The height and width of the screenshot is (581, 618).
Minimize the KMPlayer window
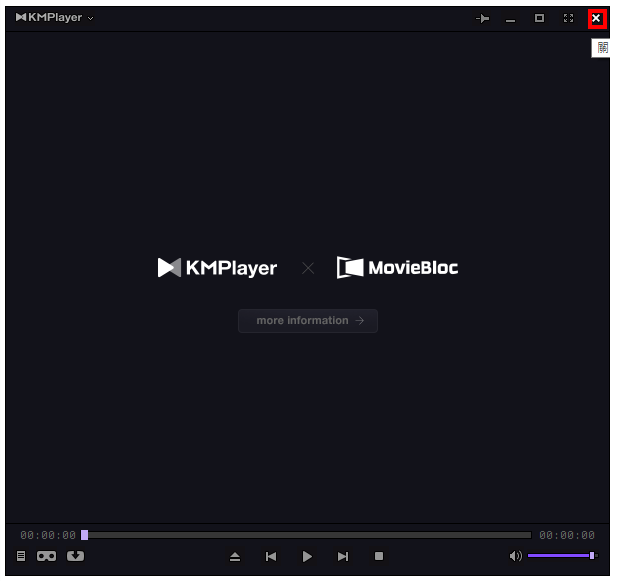tap(510, 19)
